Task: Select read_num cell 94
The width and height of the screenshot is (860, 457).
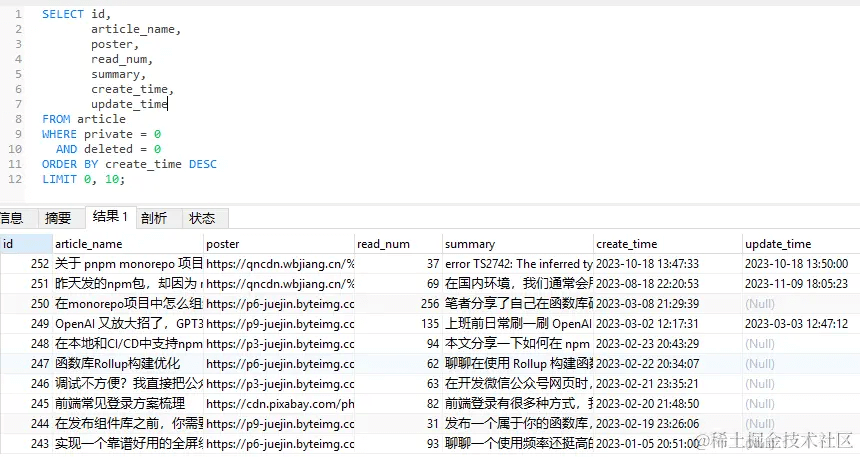Action: (x=399, y=344)
